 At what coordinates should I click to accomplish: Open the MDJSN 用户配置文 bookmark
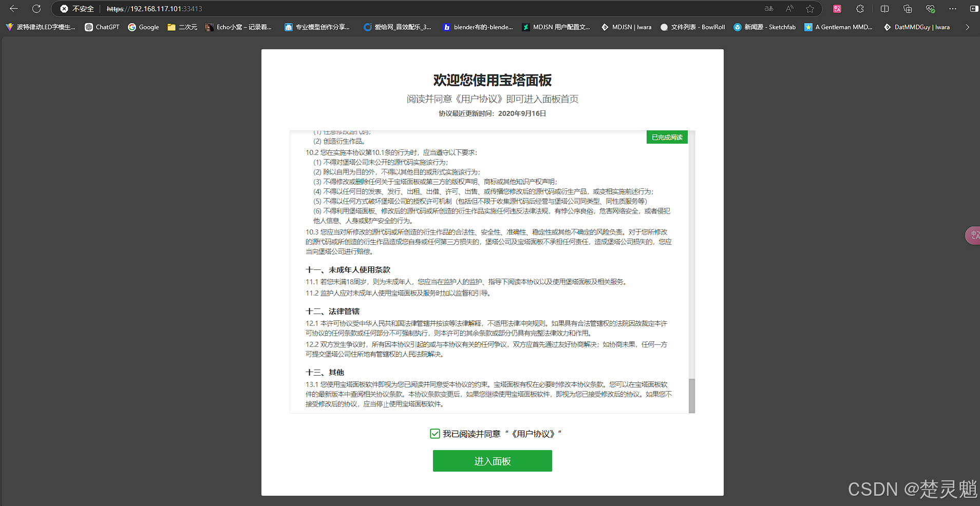[x=556, y=27]
